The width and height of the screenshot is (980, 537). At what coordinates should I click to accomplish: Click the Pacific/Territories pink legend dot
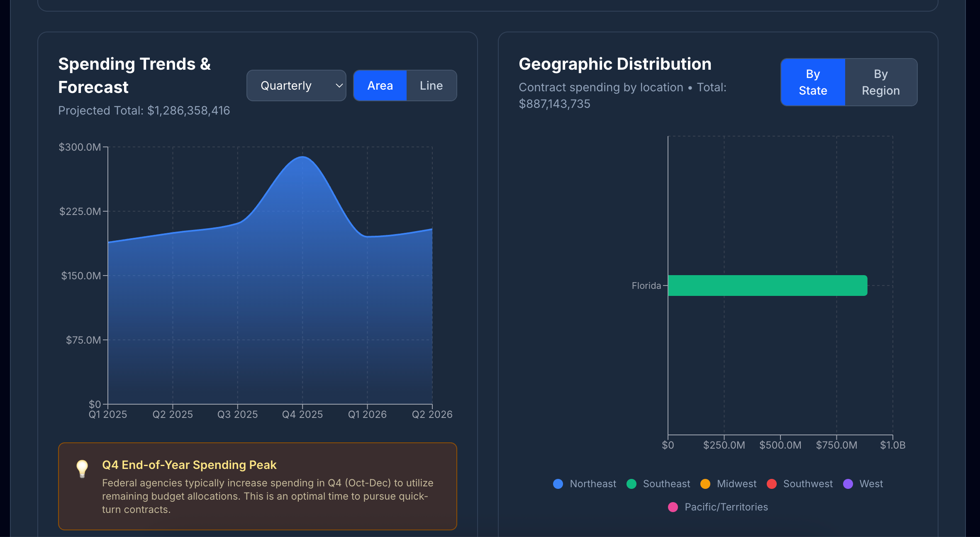[x=673, y=507]
